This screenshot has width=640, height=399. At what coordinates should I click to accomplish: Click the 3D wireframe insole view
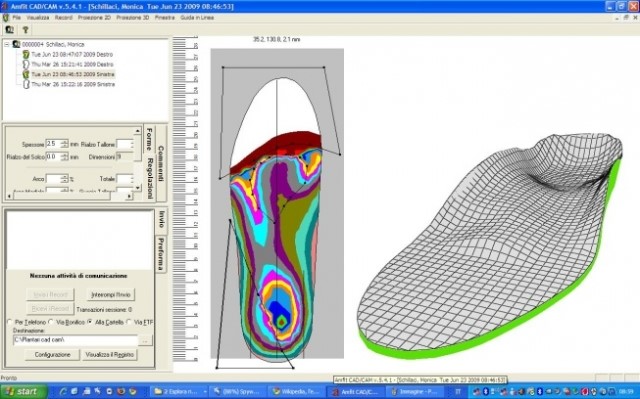[x=490, y=247]
